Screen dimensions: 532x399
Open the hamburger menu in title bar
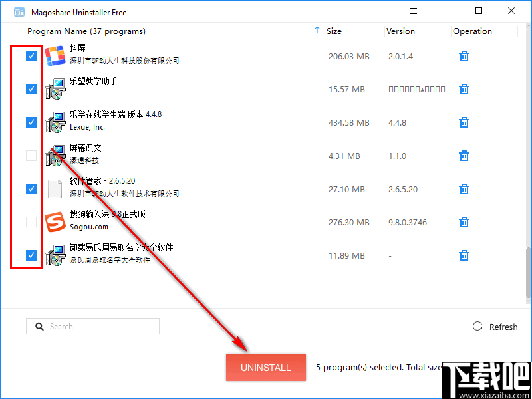(414, 11)
